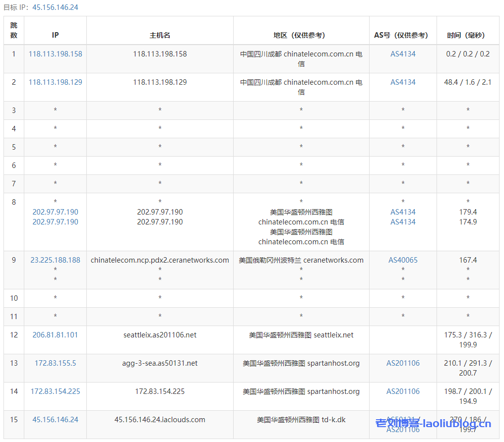Viewport: 504px width, 442px height.
Task: Click the laoliublog.cn watermark link
Action: [433, 425]
